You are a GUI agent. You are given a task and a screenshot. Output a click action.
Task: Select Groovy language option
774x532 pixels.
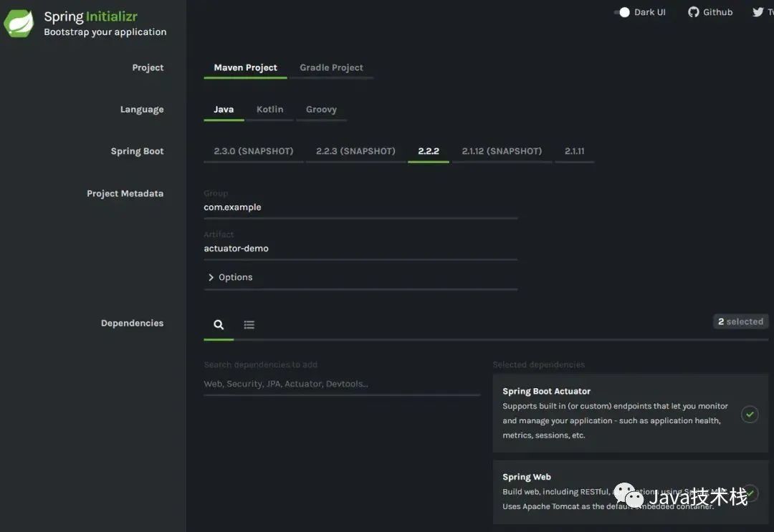(x=321, y=109)
